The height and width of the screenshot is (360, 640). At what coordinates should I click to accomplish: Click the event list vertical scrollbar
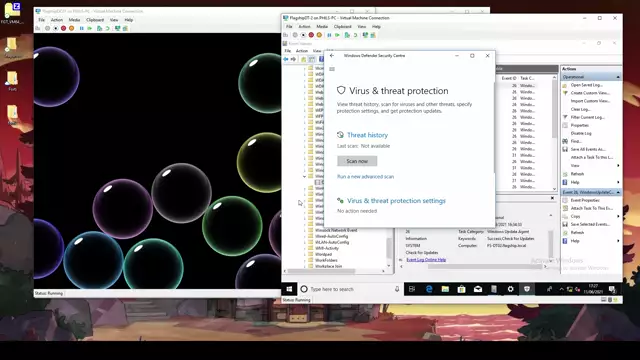[x=554, y=132]
